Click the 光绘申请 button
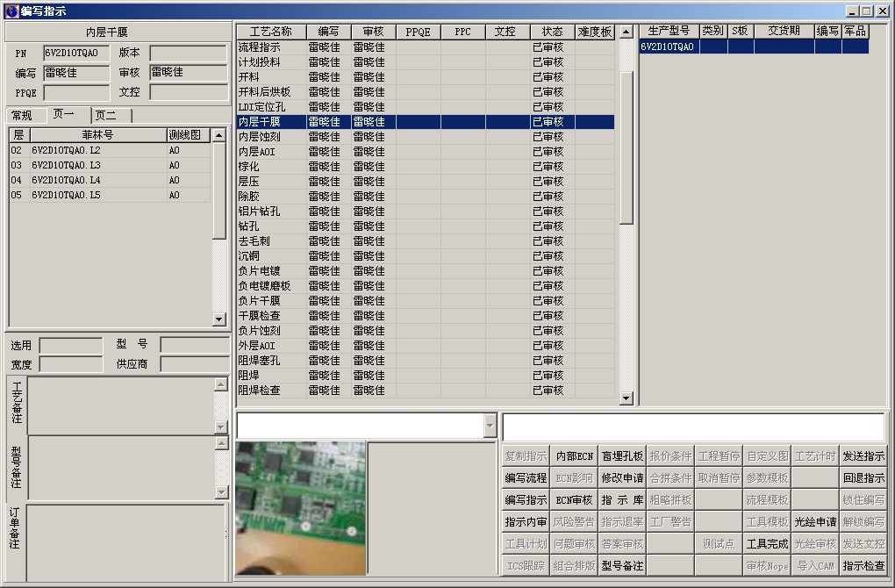Image resolution: width=895 pixels, height=588 pixels. 815,522
